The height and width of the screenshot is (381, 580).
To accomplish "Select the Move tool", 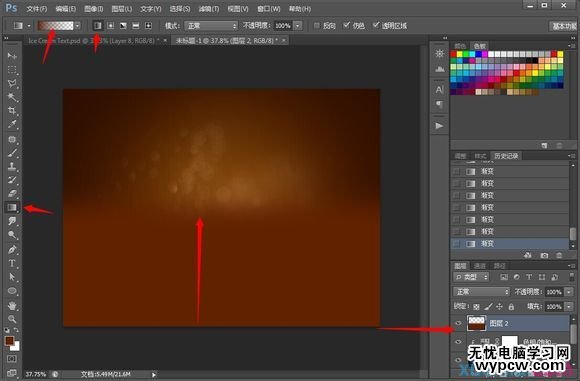I will click(x=12, y=56).
